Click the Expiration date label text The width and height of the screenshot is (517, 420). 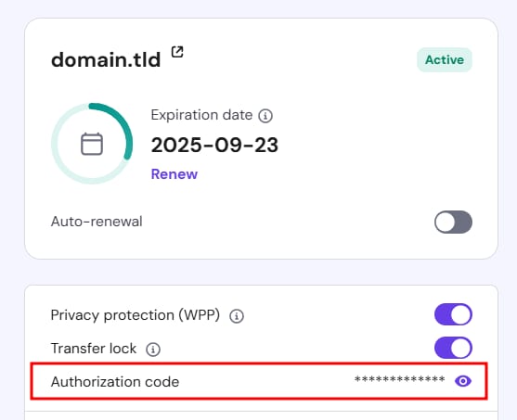(201, 115)
